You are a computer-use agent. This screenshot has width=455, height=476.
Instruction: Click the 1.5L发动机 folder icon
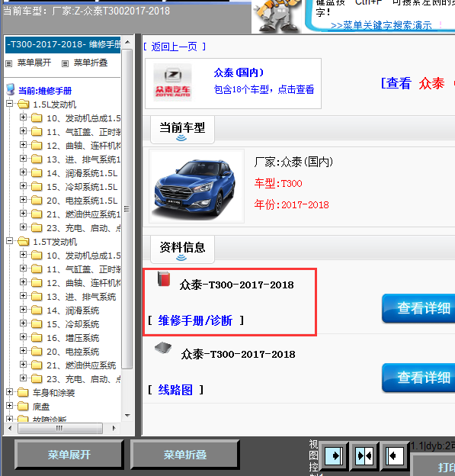pyautogui.click(x=24, y=105)
